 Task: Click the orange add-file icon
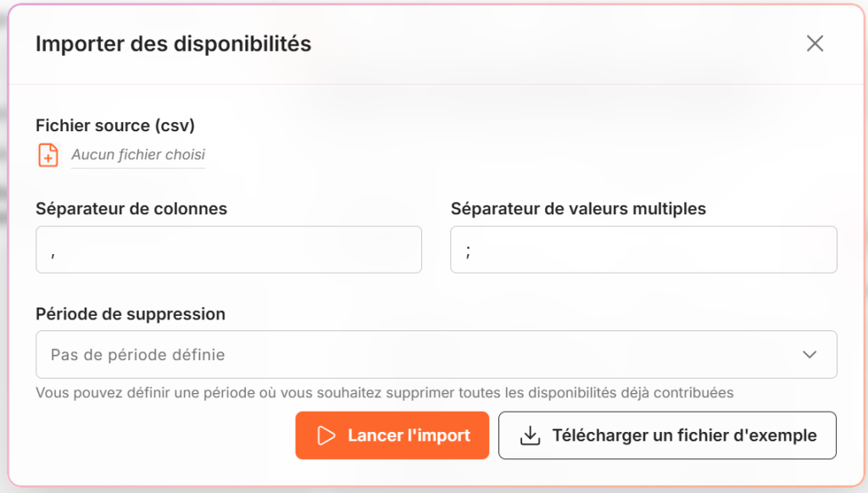[x=48, y=155]
